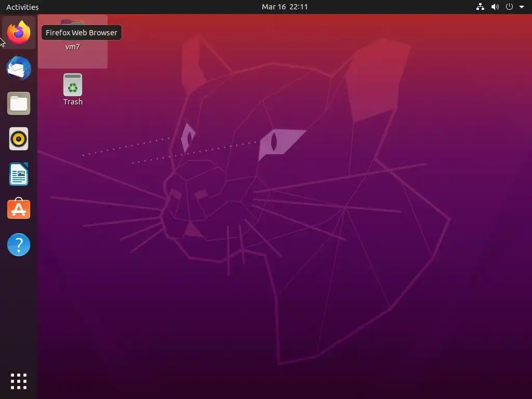Launch Firefox Web Browser from the dock
Screen dimensions: 532x399
coord(19,33)
